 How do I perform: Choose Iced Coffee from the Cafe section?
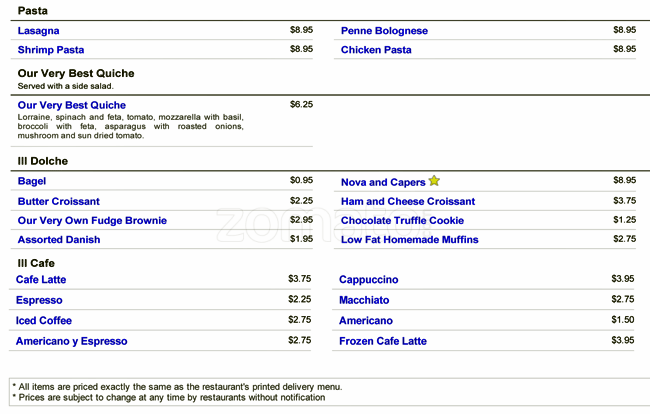[x=44, y=321]
